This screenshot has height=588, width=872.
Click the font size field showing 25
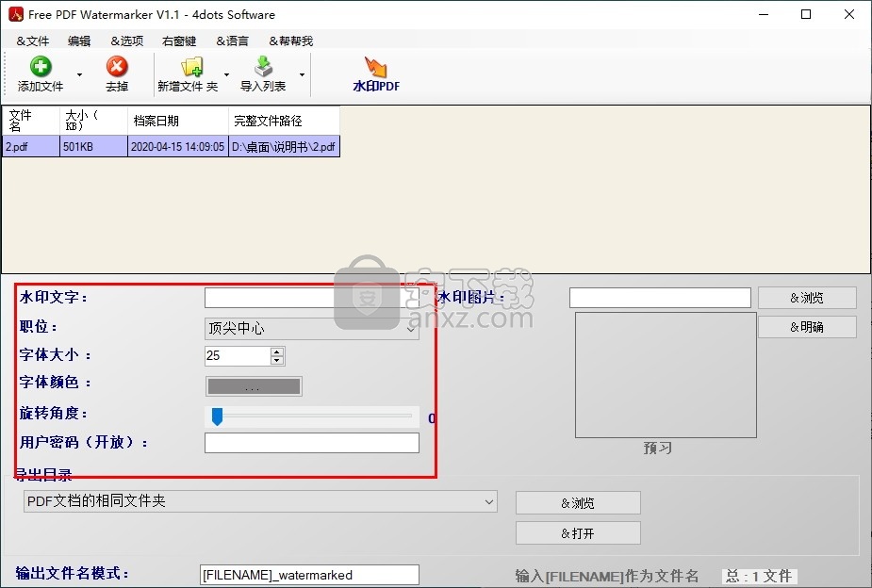coord(238,355)
